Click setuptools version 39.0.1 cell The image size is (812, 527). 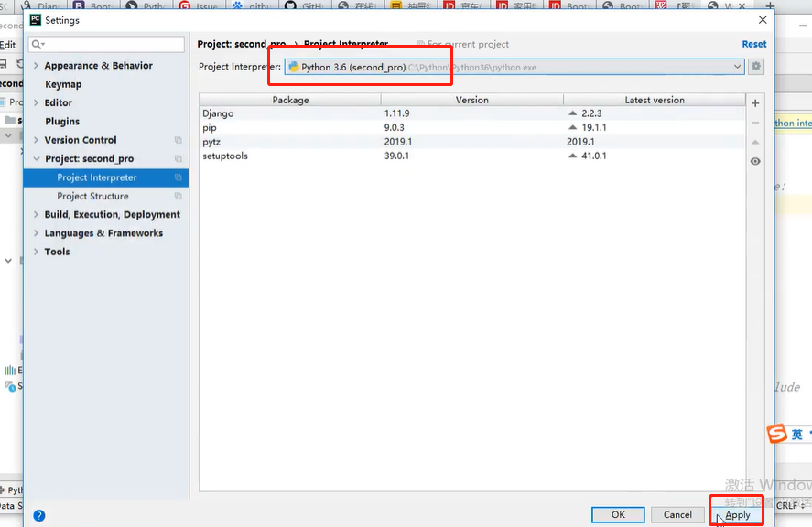point(396,156)
